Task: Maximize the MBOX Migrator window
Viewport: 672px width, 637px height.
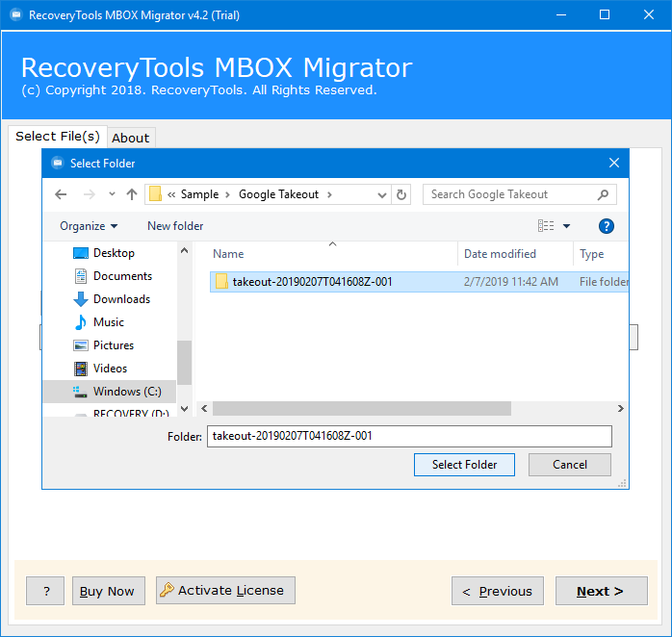Action: click(x=605, y=15)
